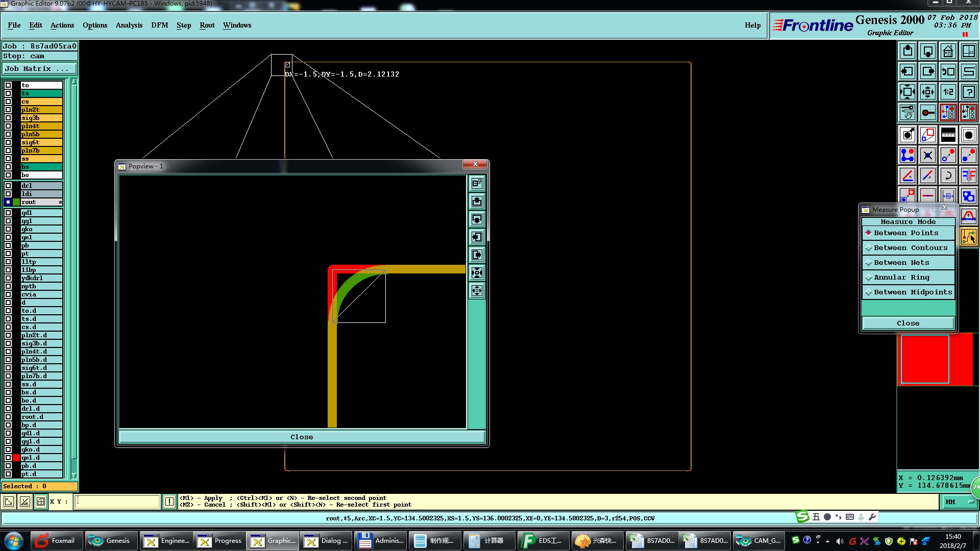The image size is (980, 551).
Task: Click the help question mark icon
Action: (x=968, y=92)
